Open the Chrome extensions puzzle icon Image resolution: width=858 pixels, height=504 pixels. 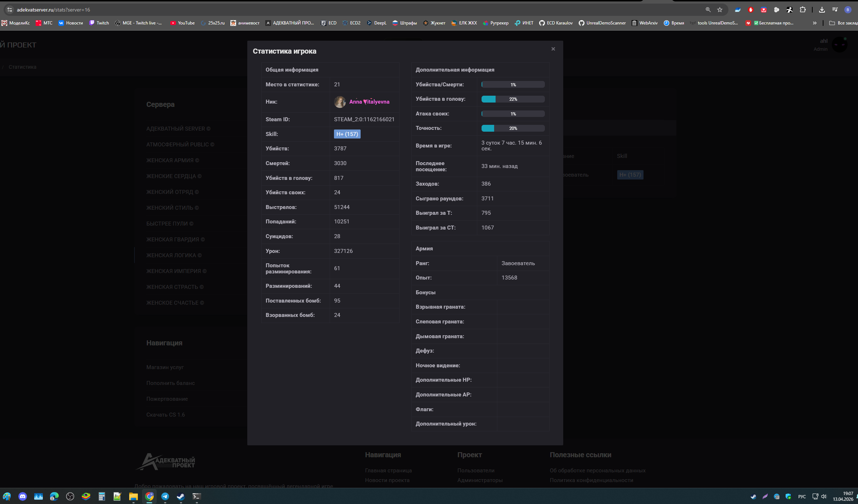[803, 10]
